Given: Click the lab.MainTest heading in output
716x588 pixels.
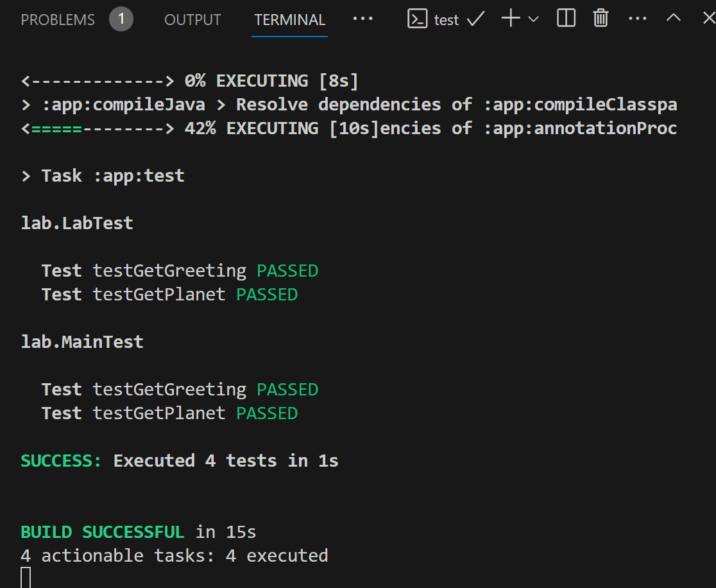Looking at the screenshot, I should [82, 342].
